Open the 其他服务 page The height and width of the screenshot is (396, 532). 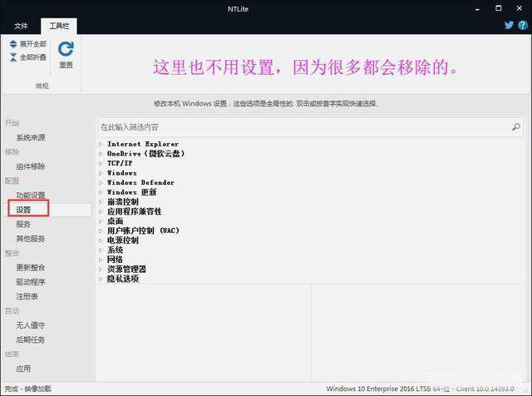[x=31, y=239]
